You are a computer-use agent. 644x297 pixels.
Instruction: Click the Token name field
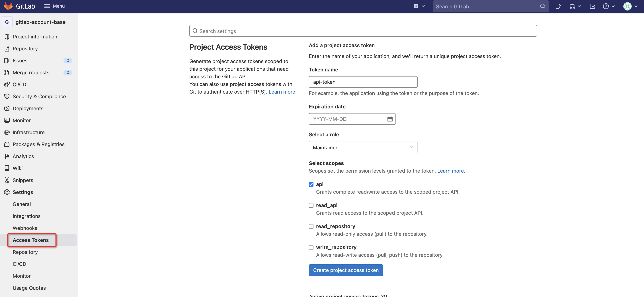[x=363, y=82]
